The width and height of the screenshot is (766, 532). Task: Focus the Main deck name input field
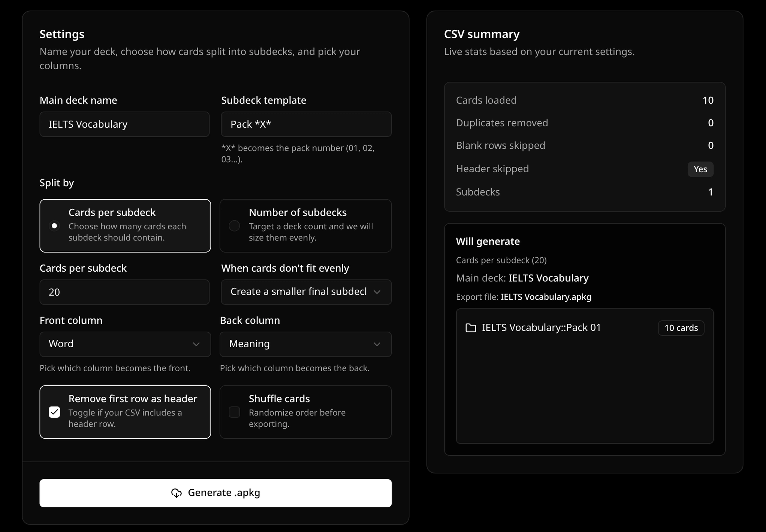tap(124, 124)
